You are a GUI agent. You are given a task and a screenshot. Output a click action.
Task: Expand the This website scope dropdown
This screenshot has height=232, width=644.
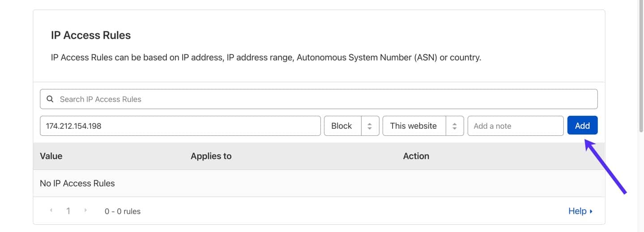pos(414,126)
